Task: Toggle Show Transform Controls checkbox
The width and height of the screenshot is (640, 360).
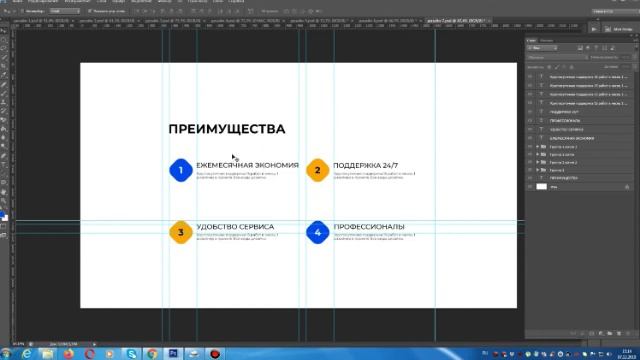Action: coord(89,11)
